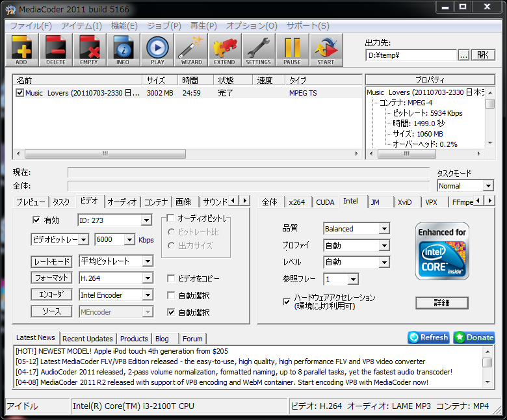Open the H.264 format dropdown

click(148, 278)
